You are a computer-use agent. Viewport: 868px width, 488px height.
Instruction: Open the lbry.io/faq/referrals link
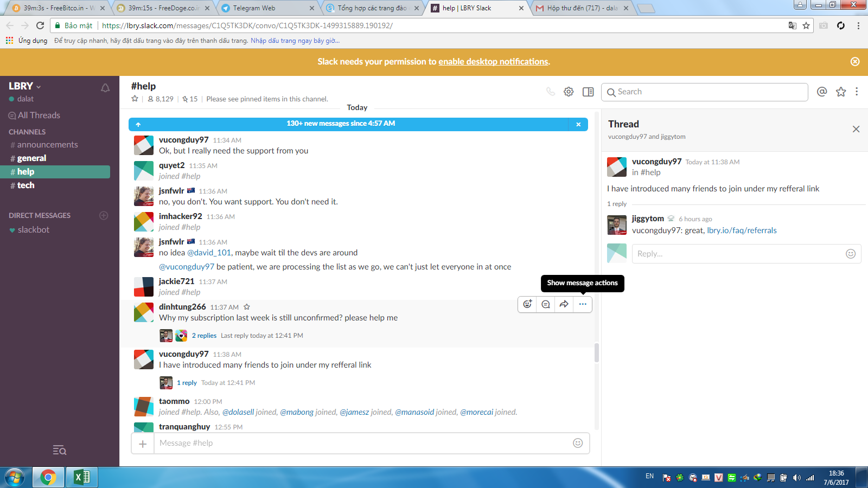742,230
